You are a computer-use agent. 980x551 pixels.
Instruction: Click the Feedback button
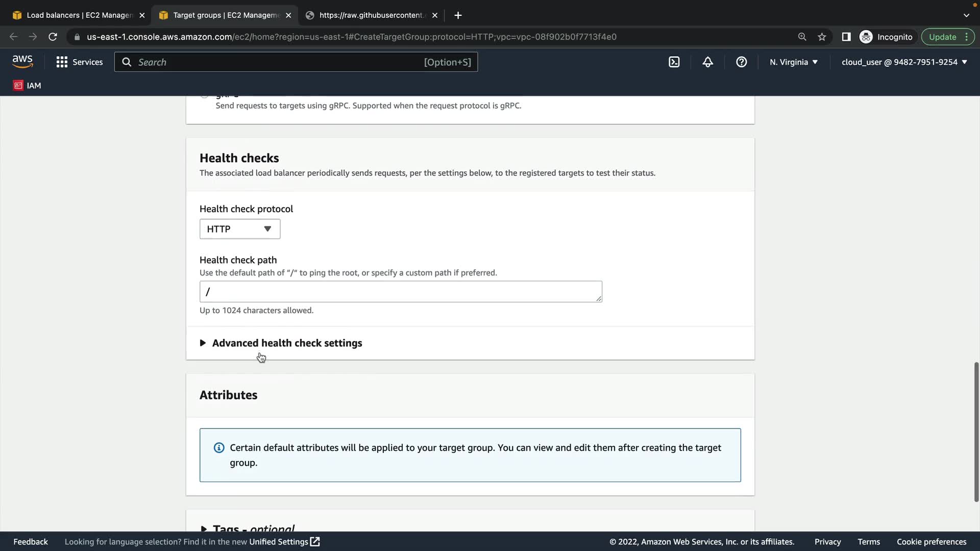tap(31, 542)
